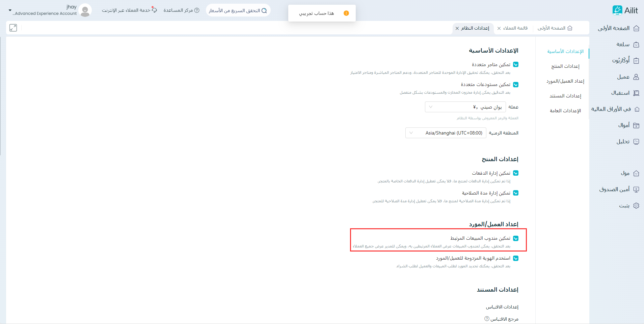Open the jhay account dropdown arrow

click(x=10, y=10)
